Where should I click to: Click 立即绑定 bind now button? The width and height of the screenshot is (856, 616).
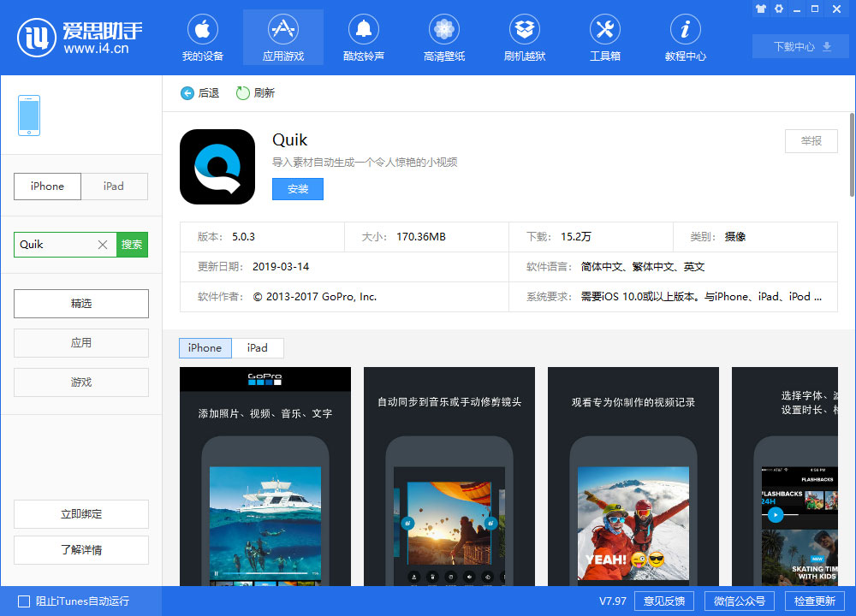click(81, 514)
